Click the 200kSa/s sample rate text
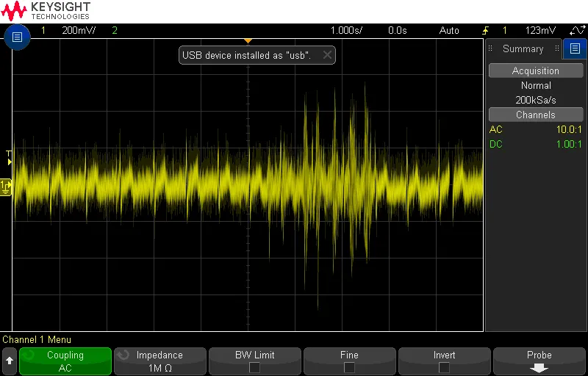 point(536,101)
